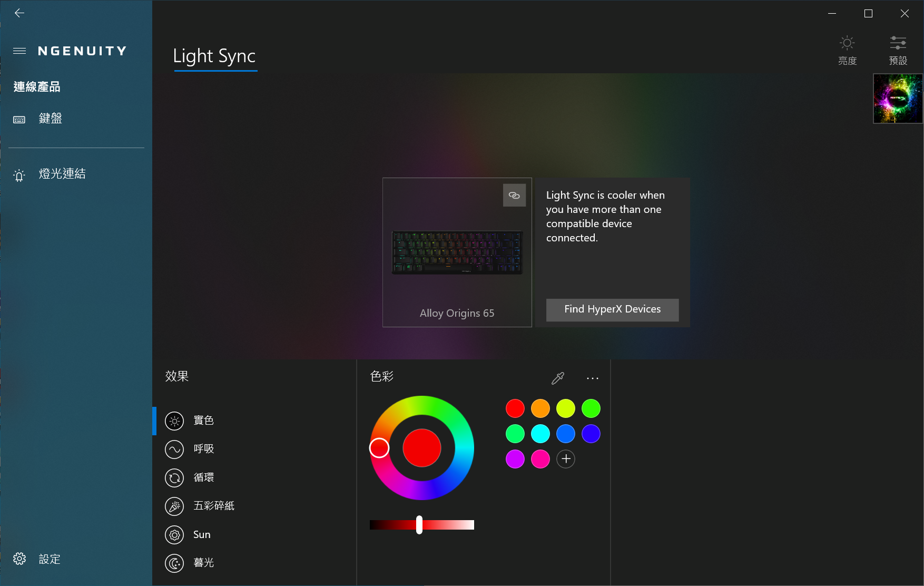This screenshot has width=924, height=586.
Task: Minimize the NGENUITY window
Action: 832,14
